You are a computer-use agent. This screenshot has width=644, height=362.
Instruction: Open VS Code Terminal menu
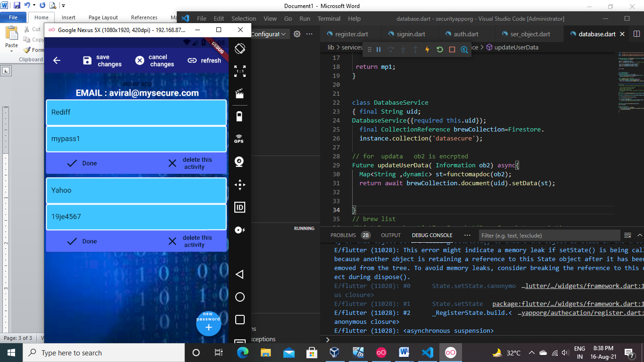[329, 18]
